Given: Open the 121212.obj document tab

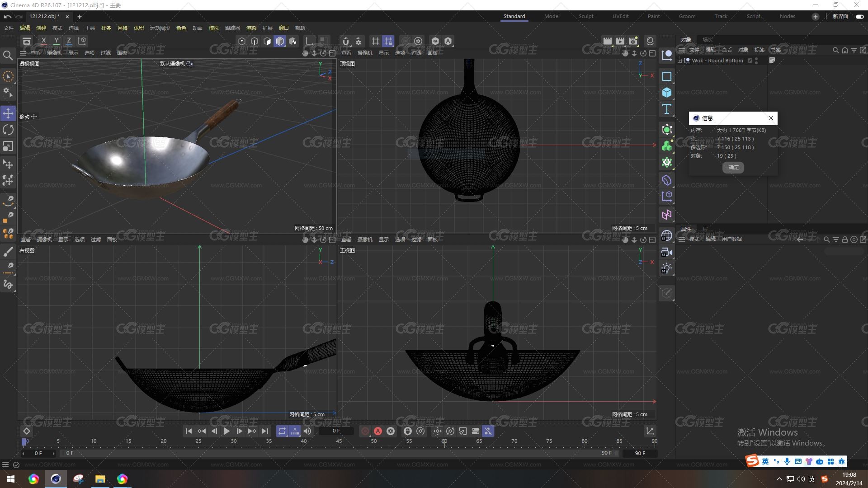Looking at the screenshot, I should [44, 16].
